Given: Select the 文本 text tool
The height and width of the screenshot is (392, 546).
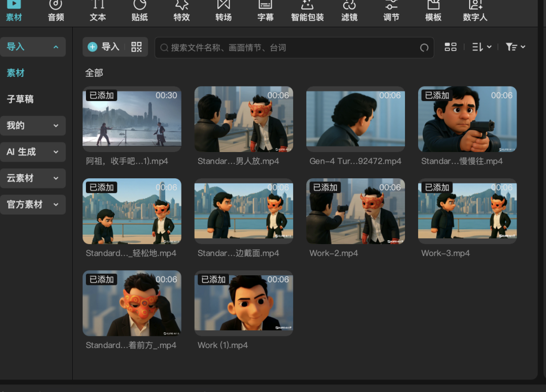Looking at the screenshot, I should pos(98,11).
